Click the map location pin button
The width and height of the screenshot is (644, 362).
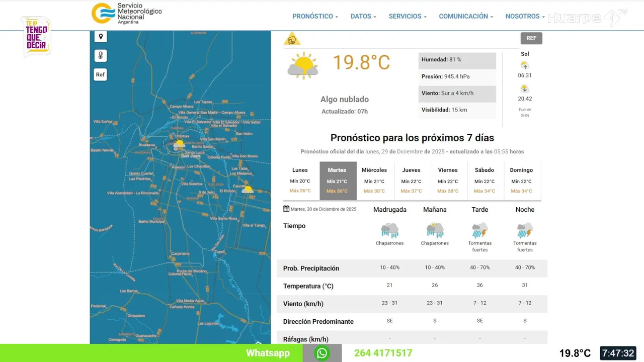click(101, 37)
